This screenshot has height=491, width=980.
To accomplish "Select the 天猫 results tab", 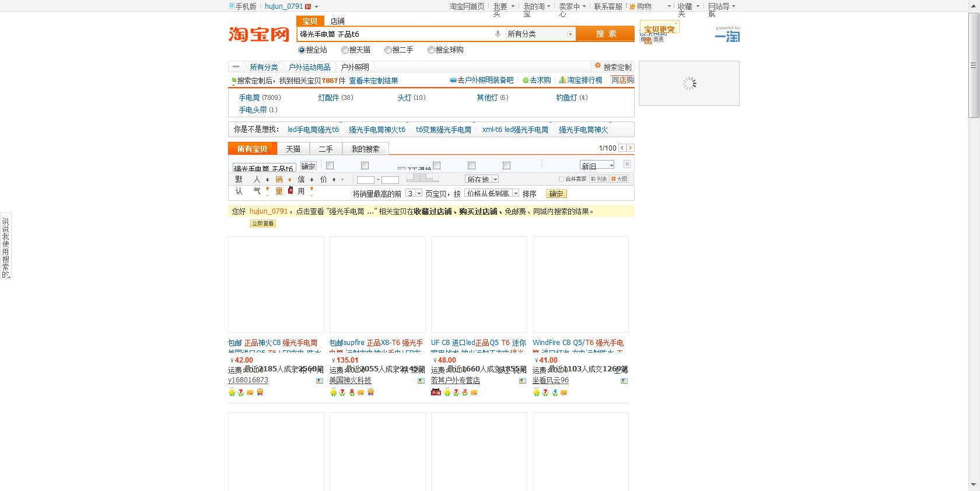I will [293, 149].
